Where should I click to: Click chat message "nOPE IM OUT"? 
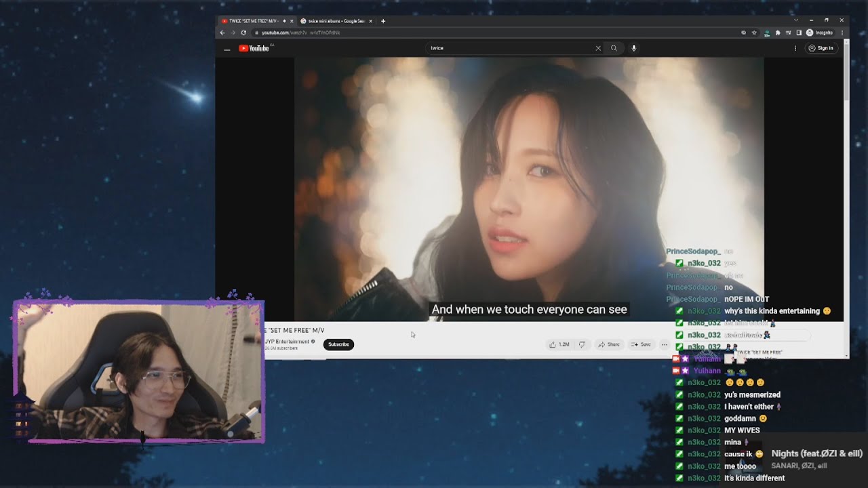[747, 300]
